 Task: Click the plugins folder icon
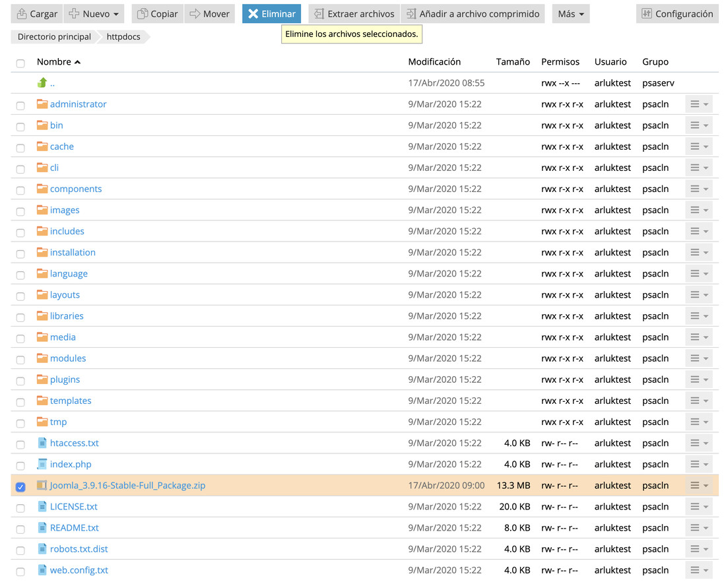click(42, 379)
